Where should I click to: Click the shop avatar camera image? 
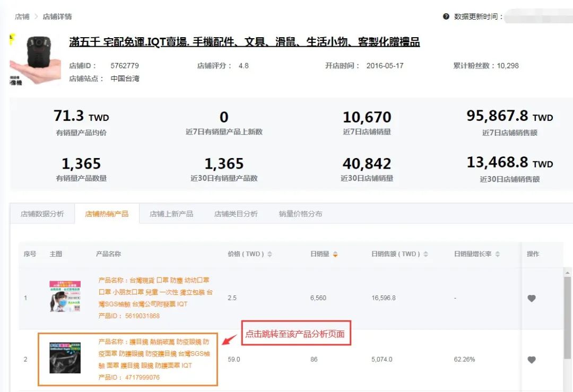(x=36, y=59)
